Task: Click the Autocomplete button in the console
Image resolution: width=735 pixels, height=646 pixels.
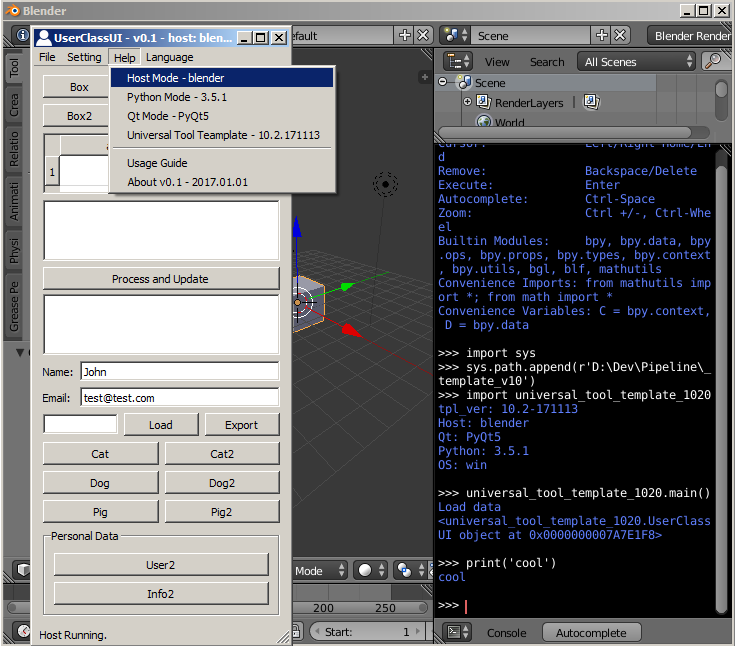Action: [591, 633]
